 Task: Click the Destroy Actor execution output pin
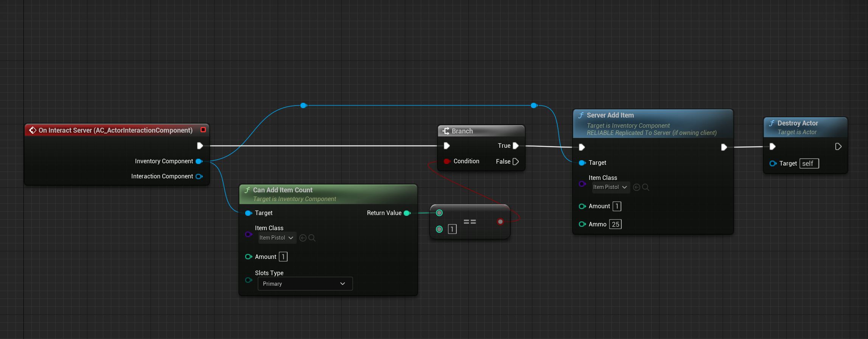point(838,146)
